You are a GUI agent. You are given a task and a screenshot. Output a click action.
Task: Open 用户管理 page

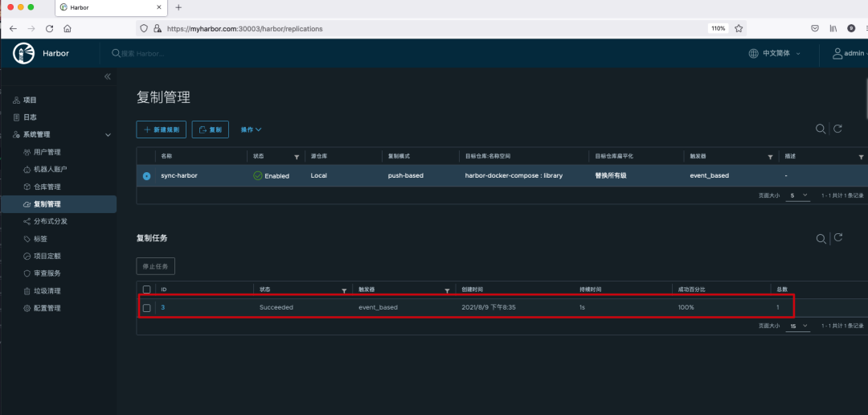47,152
